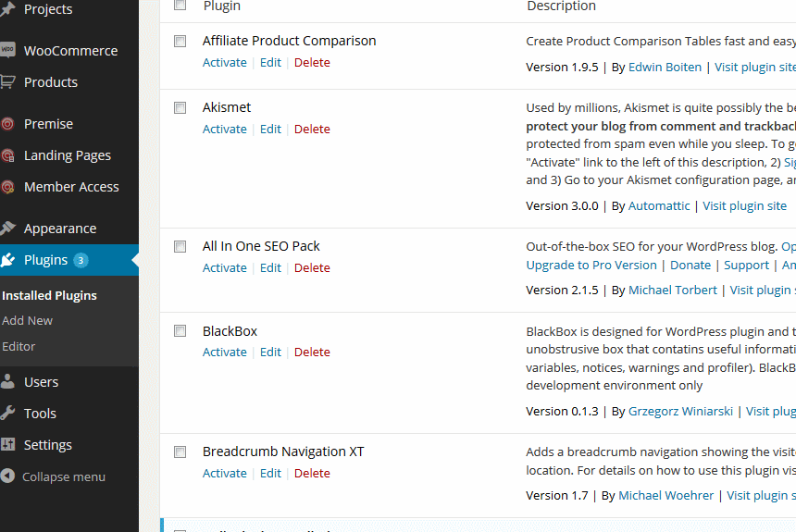The width and height of the screenshot is (796, 532).
Task: Open author link Michael Torbert
Action: click(x=672, y=290)
